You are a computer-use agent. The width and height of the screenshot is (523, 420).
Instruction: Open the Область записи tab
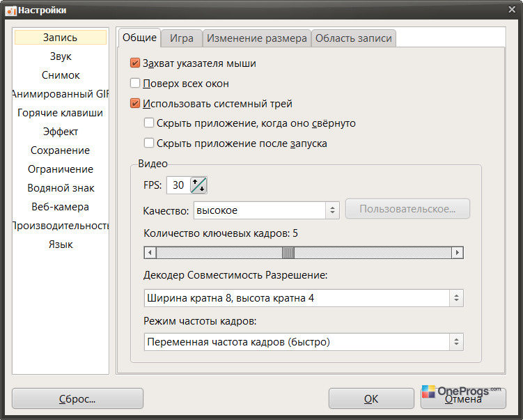point(354,38)
